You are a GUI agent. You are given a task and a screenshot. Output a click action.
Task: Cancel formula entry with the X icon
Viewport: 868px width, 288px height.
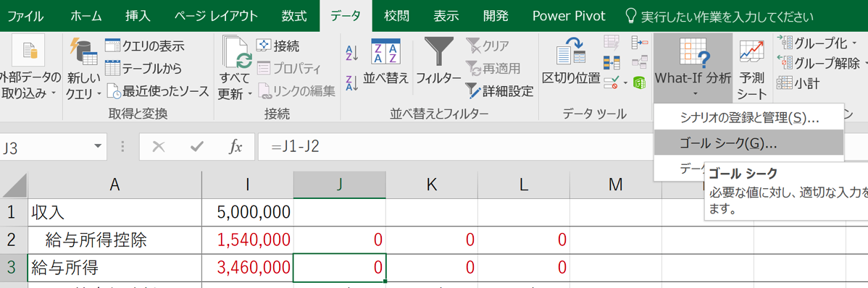159,146
